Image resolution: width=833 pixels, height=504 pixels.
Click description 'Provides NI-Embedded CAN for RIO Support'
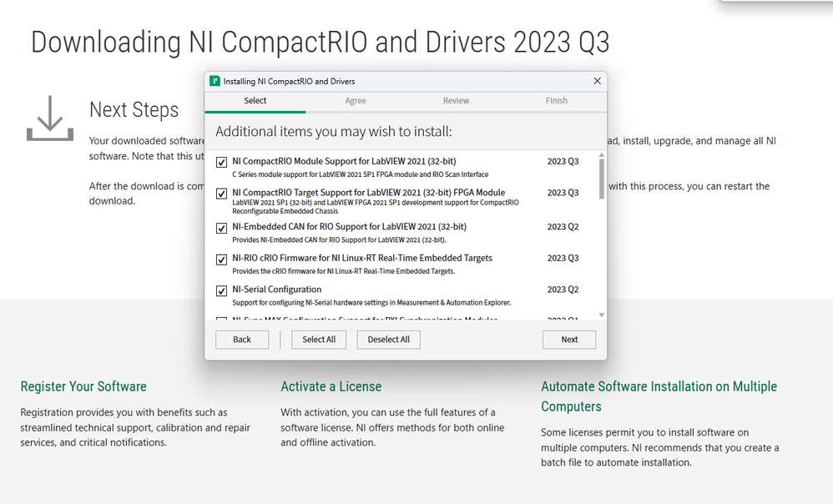(339, 239)
